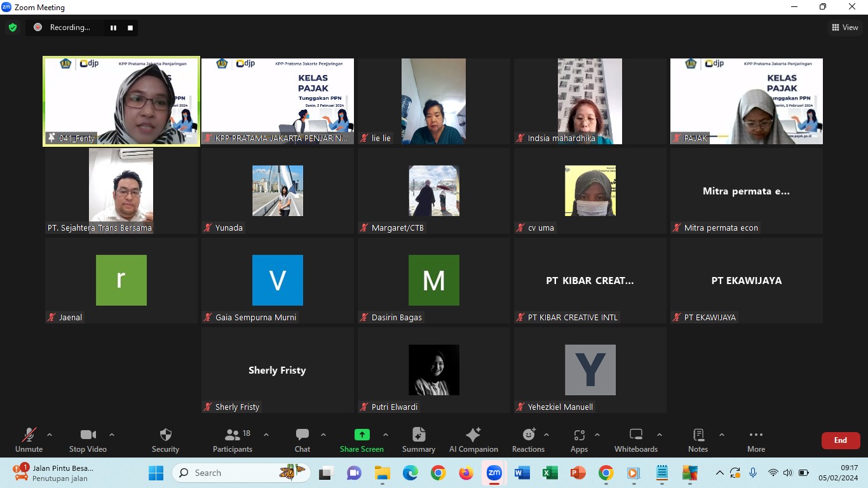The width and height of the screenshot is (868, 488).
Task: Expand video options arrow beside Stop Video
Action: (112, 435)
